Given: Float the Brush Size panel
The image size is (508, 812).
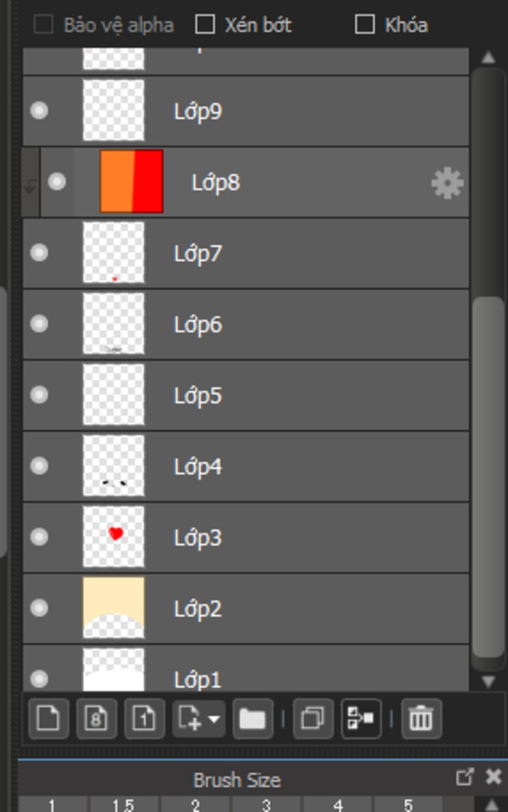Looking at the screenshot, I should pos(464,777).
